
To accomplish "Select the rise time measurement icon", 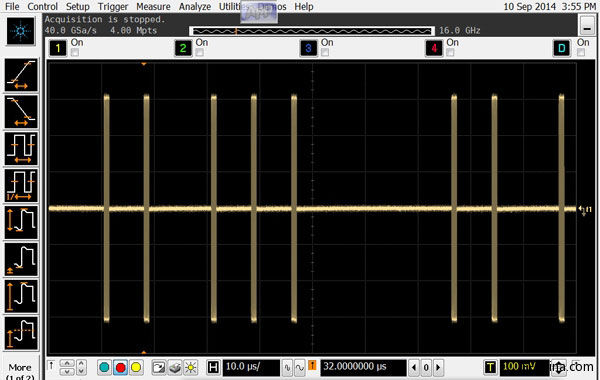I will [21, 75].
